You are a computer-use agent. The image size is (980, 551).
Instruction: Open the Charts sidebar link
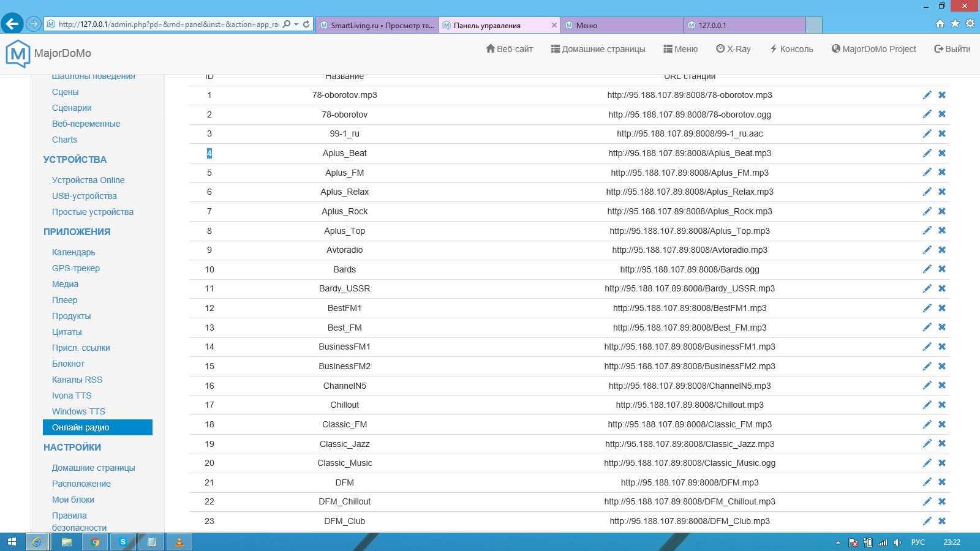64,140
